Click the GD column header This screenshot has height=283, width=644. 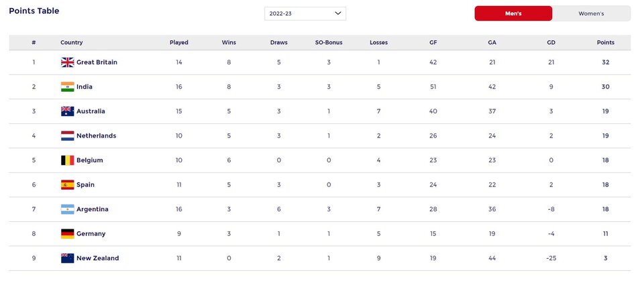551,42
